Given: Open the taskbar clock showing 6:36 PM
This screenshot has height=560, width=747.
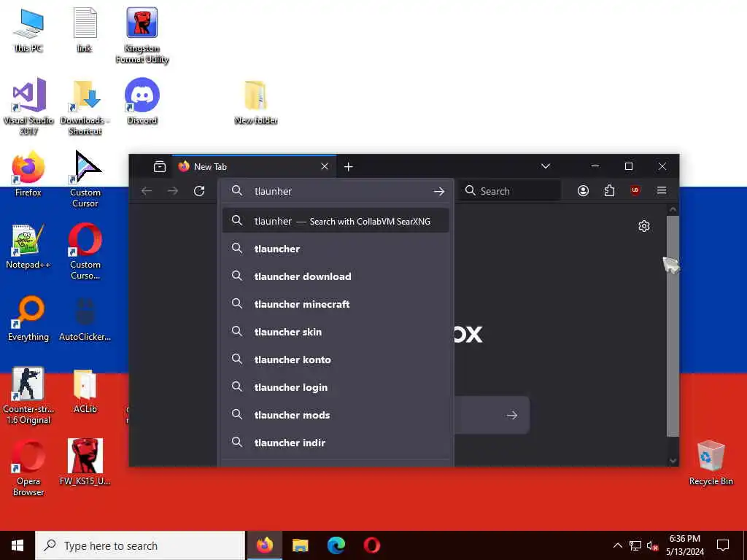Looking at the screenshot, I should (x=684, y=545).
